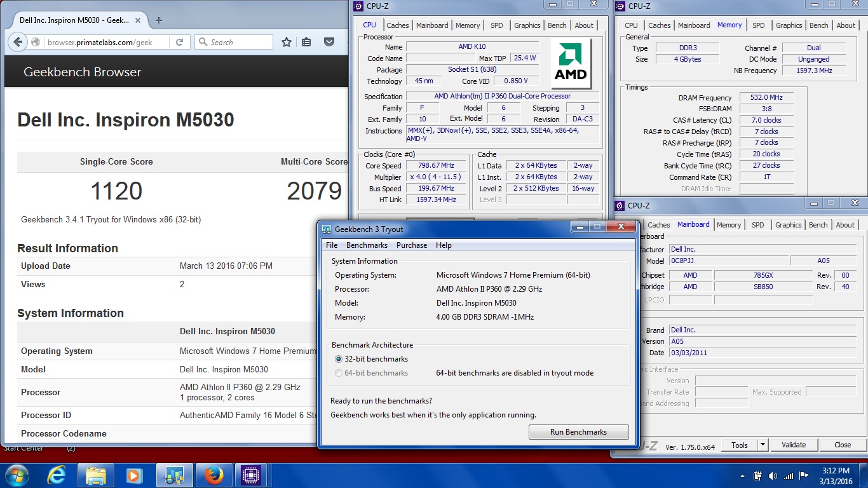Click the Package value Socket S1 (638)

click(x=472, y=70)
